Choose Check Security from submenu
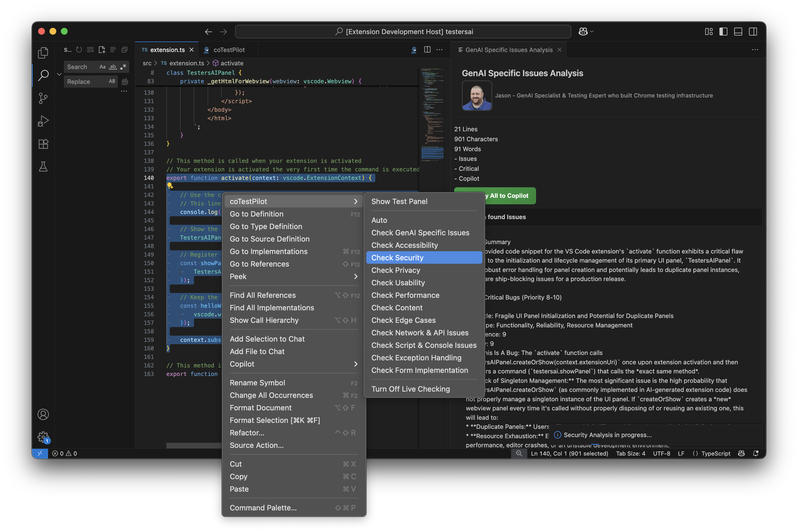Screen dimensions: 798x532 [424, 257]
